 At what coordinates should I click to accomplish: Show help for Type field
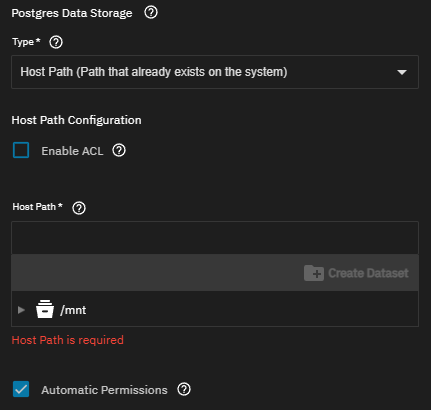(56, 42)
